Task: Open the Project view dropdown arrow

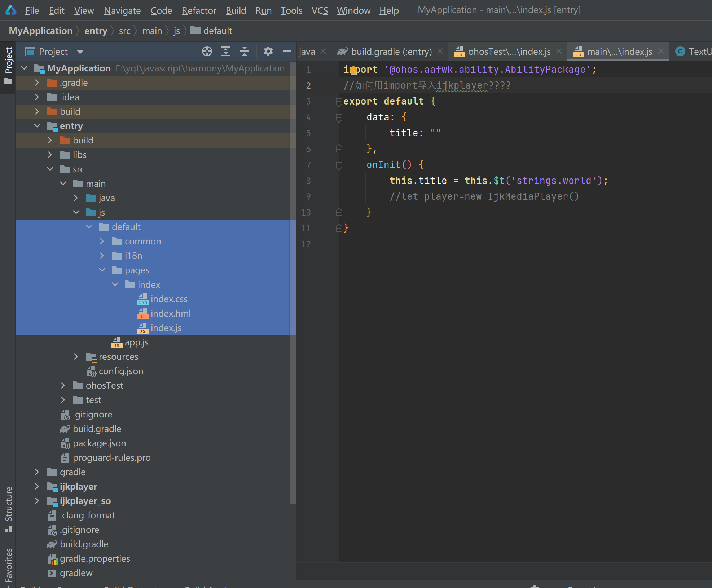Action: click(x=80, y=52)
